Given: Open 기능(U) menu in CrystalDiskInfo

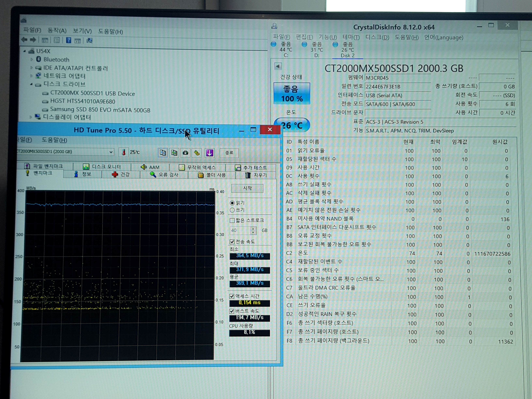Looking at the screenshot, I should pyautogui.click(x=328, y=37).
